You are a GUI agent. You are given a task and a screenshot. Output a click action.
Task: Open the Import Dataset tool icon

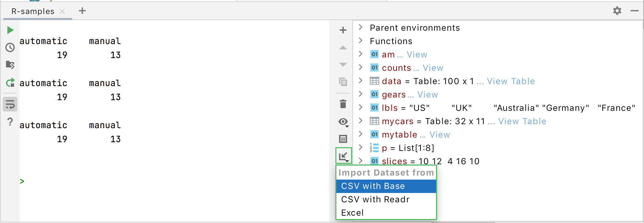tap(343, 156)
